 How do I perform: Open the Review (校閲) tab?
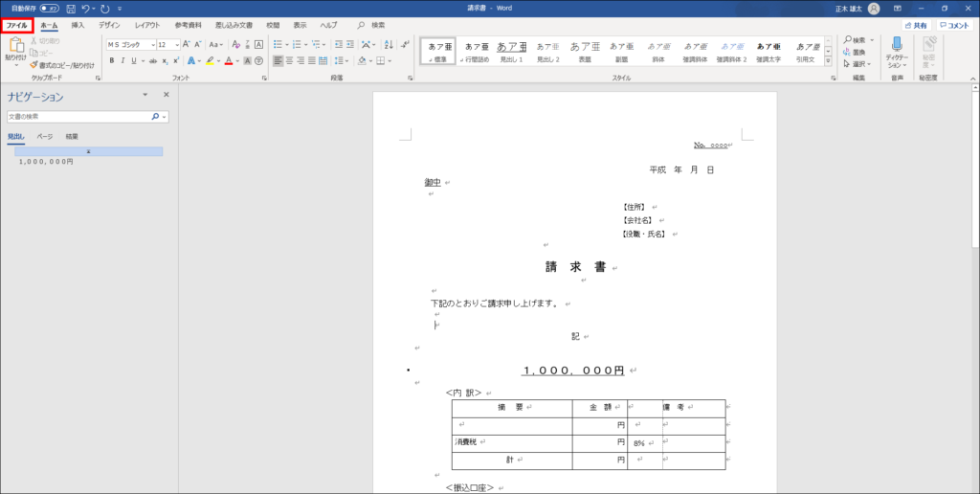(273, 26)
